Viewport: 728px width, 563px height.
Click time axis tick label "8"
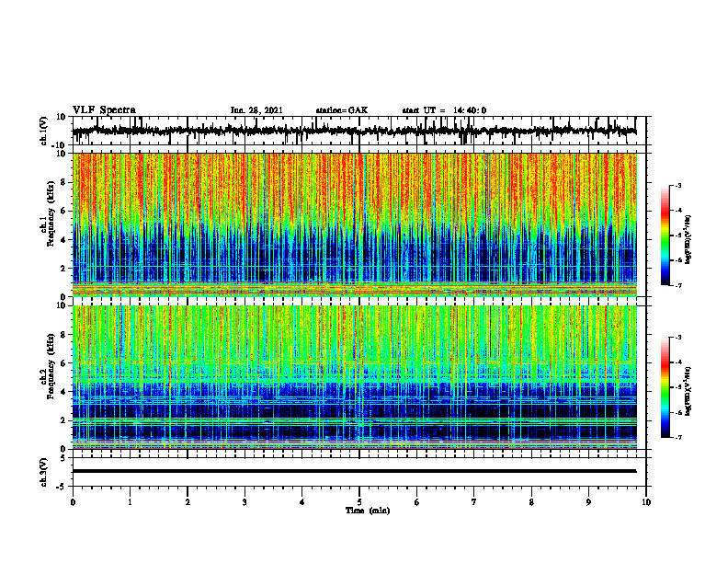[x=531, y=502]
